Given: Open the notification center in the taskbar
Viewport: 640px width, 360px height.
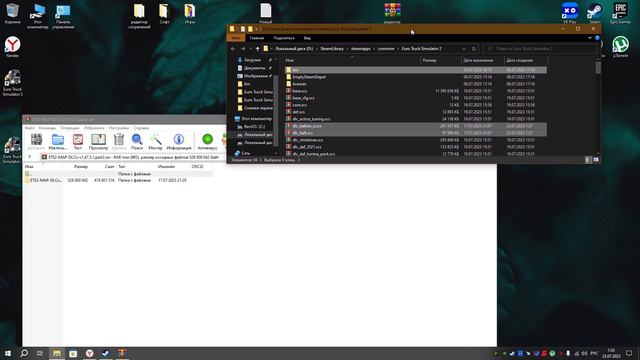Looking at the screenshot, I should click(629, 353).
